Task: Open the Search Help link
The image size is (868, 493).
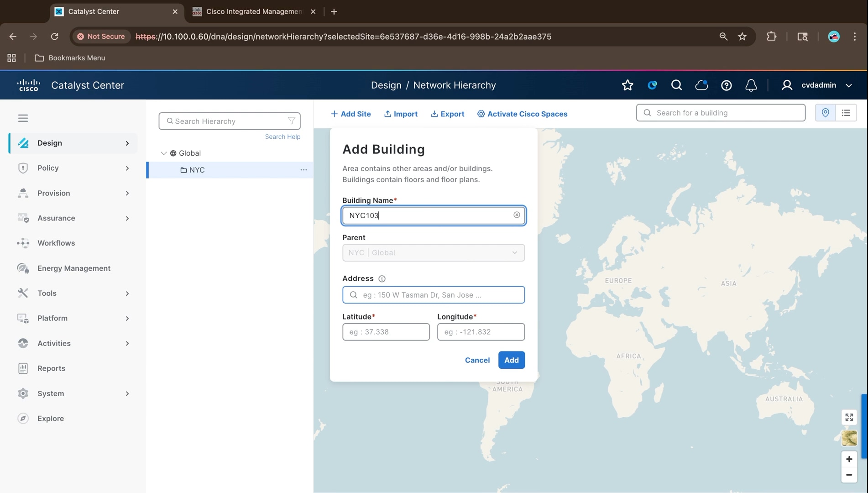Action: (x=282, y=137)
